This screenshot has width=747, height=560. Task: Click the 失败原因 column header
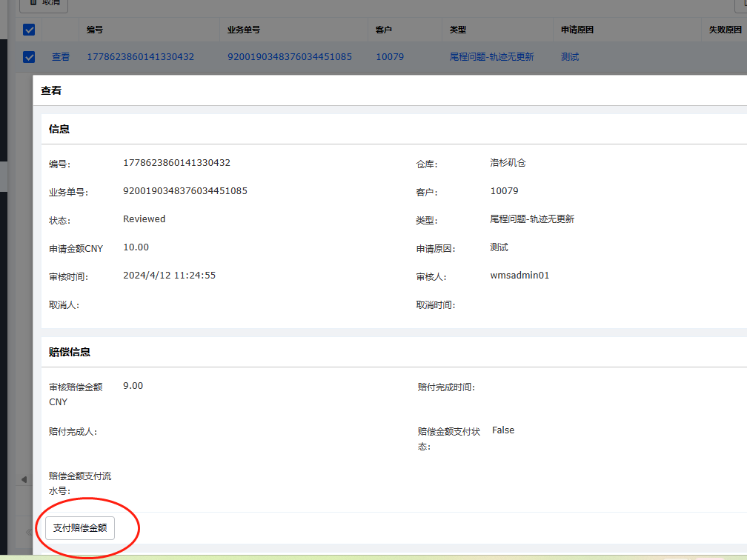point(725,30)
